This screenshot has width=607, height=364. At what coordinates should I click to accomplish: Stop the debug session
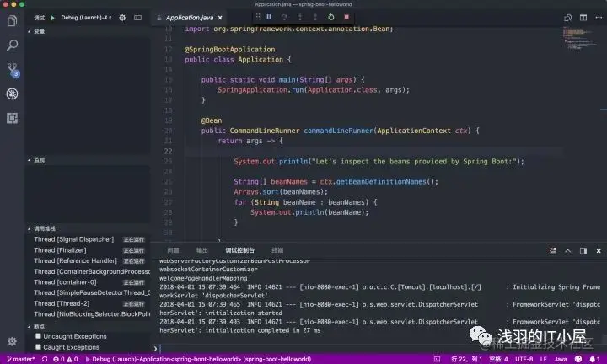(346, 17)
